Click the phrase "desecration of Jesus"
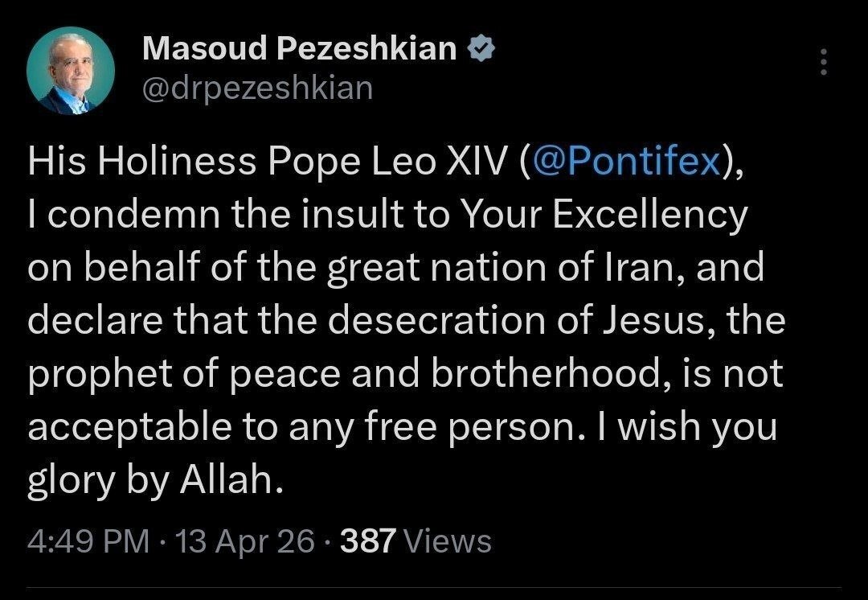This screenshot has width=868, height=600. pyautogui.click(x=516, y=321)
